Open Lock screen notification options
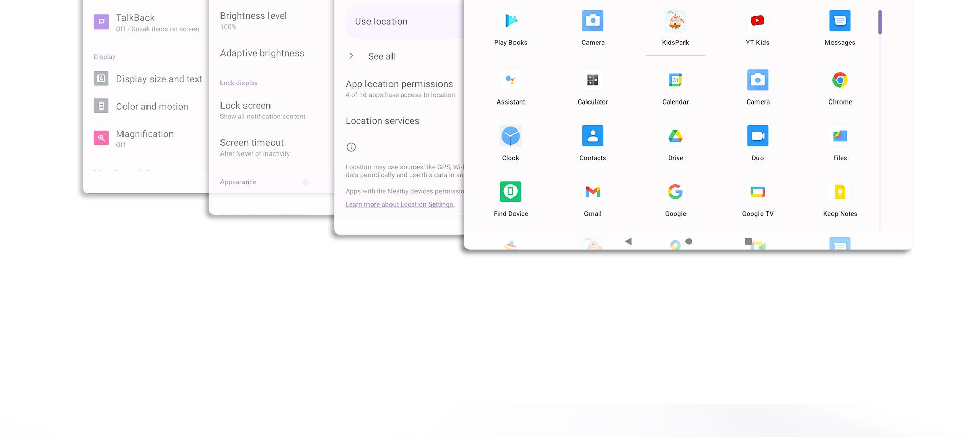This screenshot has width=980, height=437. (262, 110)
